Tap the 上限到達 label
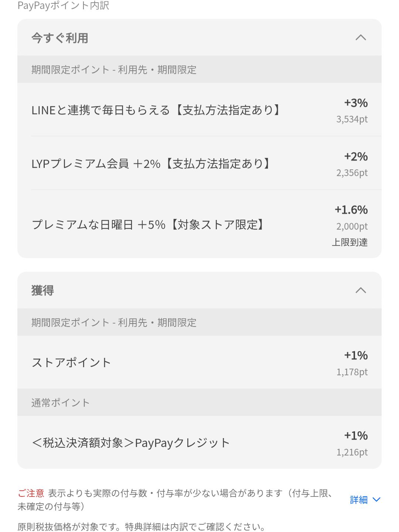 [350, 242]
